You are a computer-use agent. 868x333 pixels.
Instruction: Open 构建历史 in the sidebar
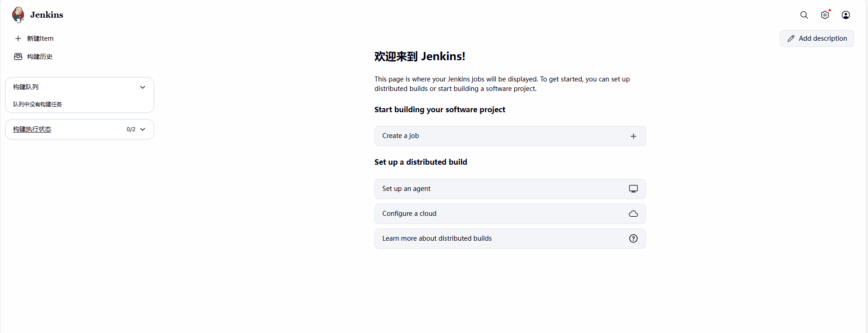(x=40, y=57)
